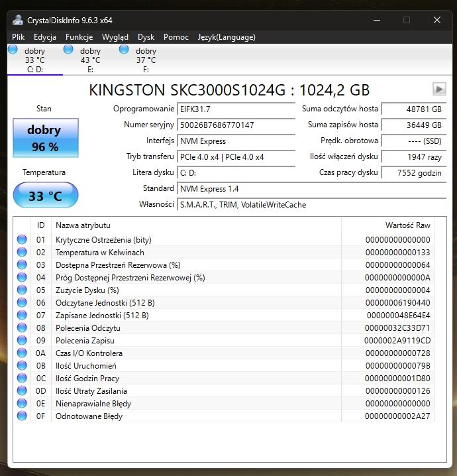Select the F: disk status orb

pos(124,50)
